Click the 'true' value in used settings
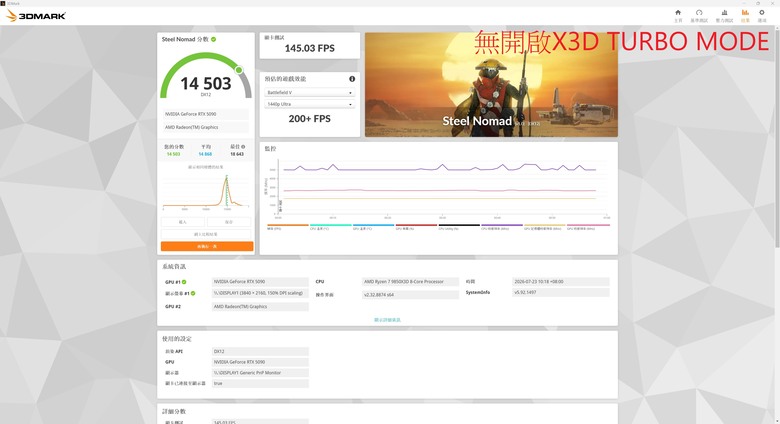 point(260,384)
